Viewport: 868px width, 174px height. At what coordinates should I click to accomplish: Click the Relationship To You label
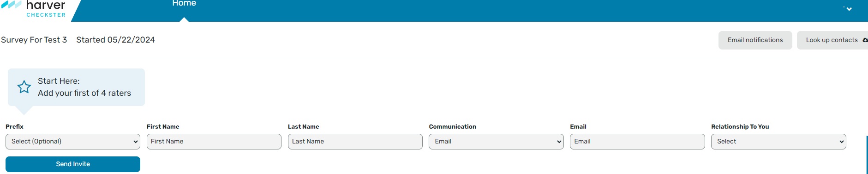[x=740, y=127]
